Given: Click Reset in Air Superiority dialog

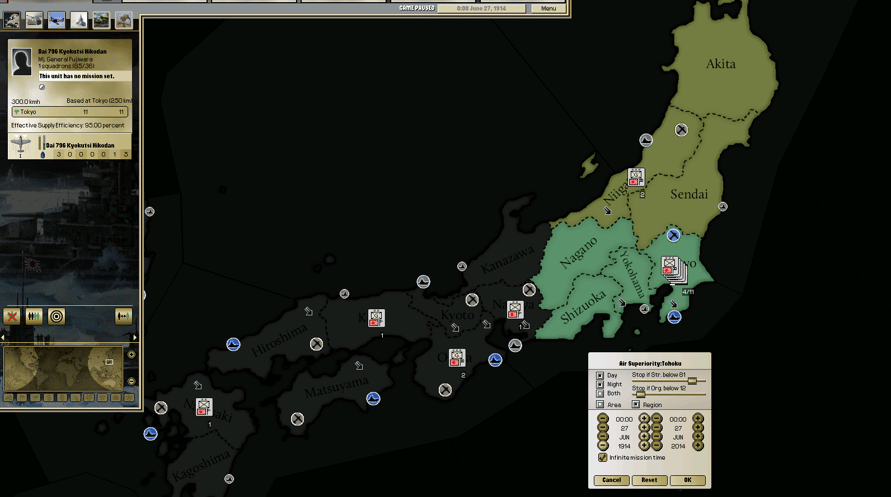Looking at the screenshot, I should pyautogui.click(x=649, y=480).
